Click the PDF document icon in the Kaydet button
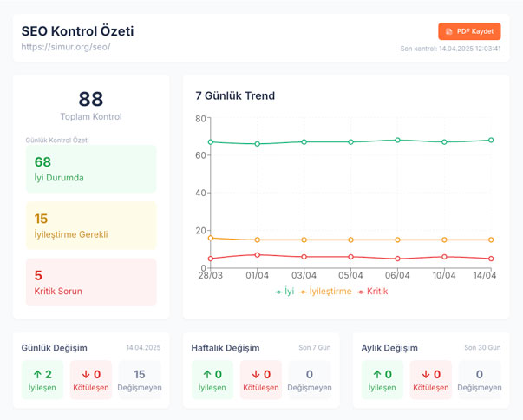The image size is (523, 420). [448, 31]
